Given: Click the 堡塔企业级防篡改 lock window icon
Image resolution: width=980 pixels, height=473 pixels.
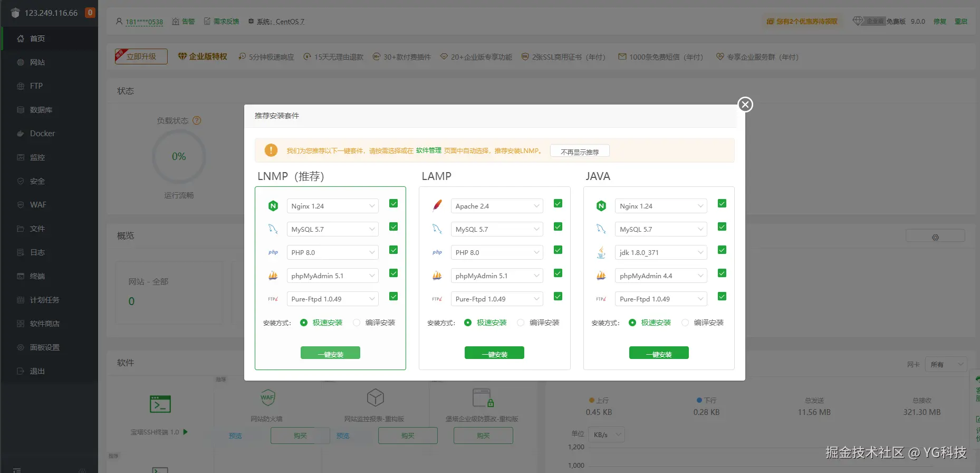Looking at the screenshot, I should (x=483, y=398).
